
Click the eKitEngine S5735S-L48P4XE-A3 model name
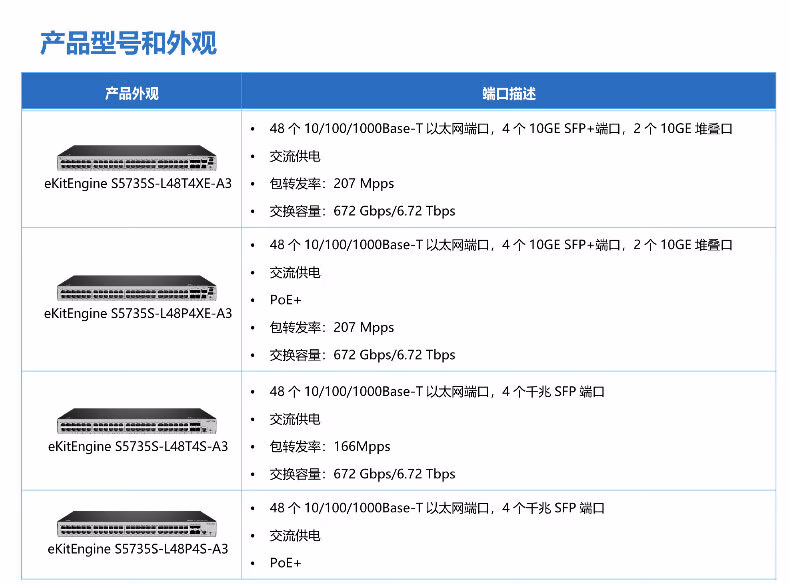coord(137,313)
